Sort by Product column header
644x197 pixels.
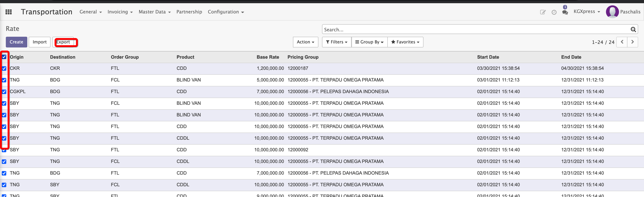point(185,57)
